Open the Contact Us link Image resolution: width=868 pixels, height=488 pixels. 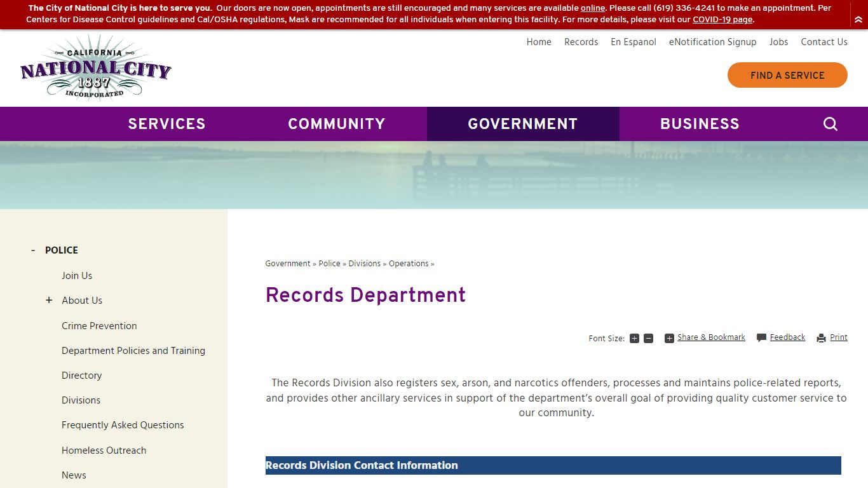pos(824,42)
